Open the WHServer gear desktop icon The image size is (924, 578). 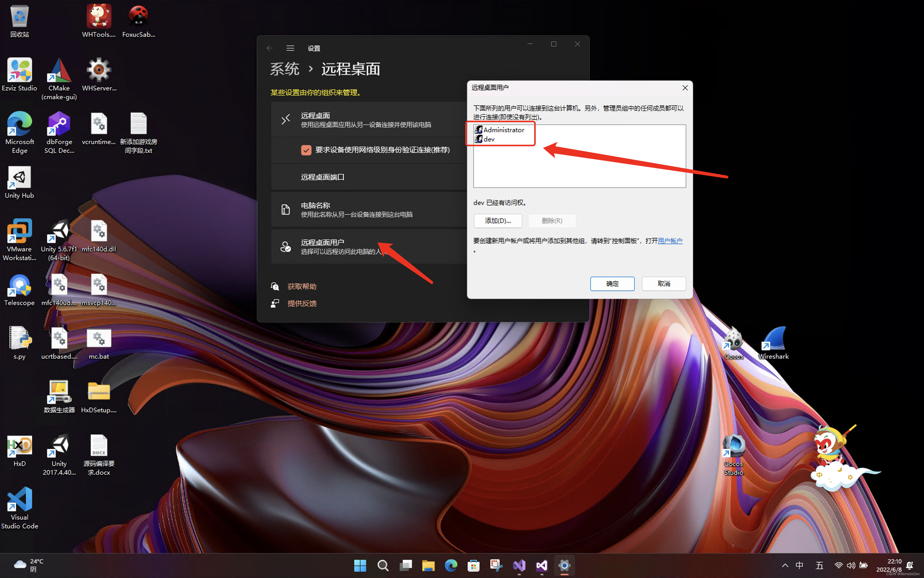click(99, 75)
